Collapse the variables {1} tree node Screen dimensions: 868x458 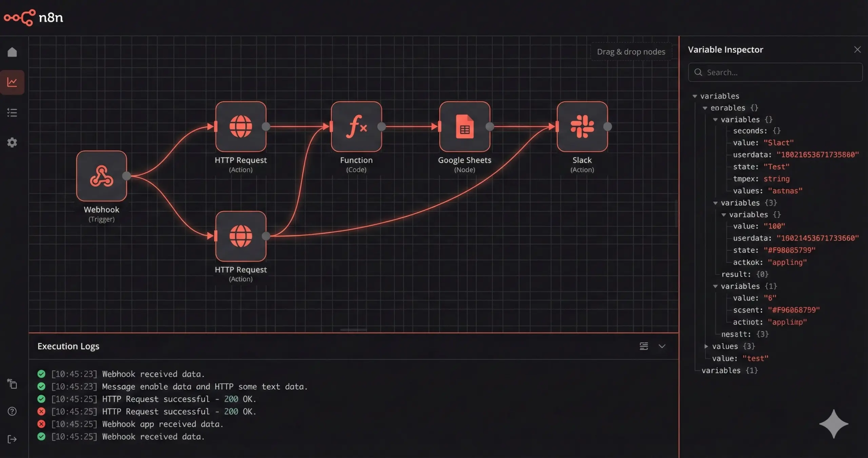click(715, 286)
